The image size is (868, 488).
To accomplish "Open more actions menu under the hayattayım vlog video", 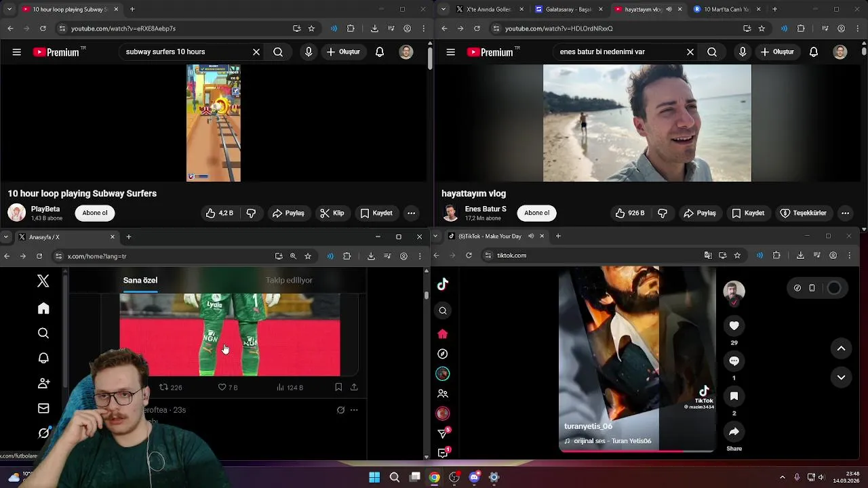I will click(845, 213).
